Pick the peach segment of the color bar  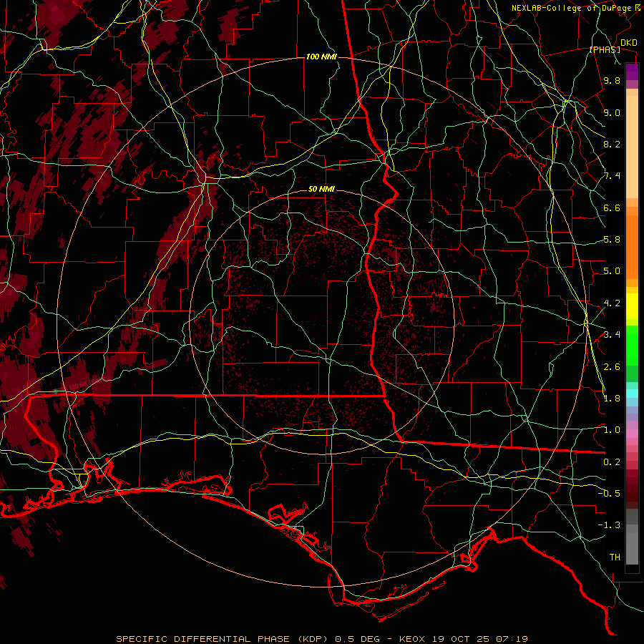pos(632,148)
